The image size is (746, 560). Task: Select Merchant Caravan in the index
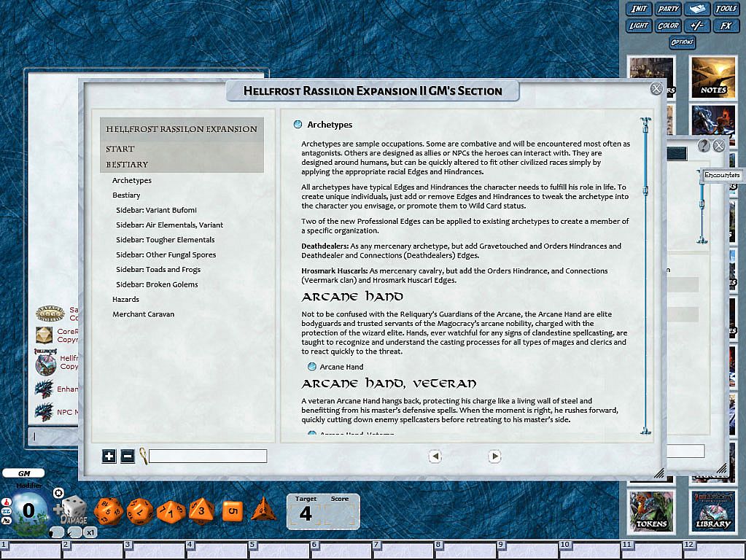point(143,314)
